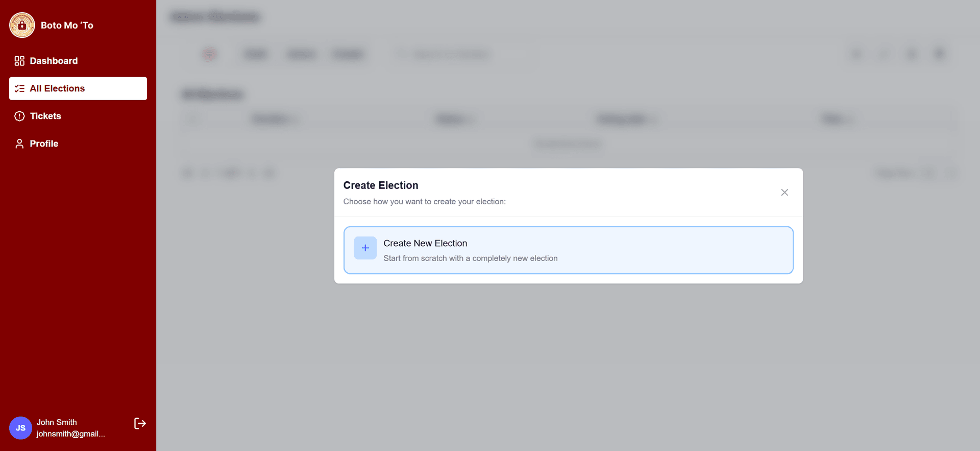Click the Create Election dialog heading
The image size is (980, 451).
click(x=381, y=185)
